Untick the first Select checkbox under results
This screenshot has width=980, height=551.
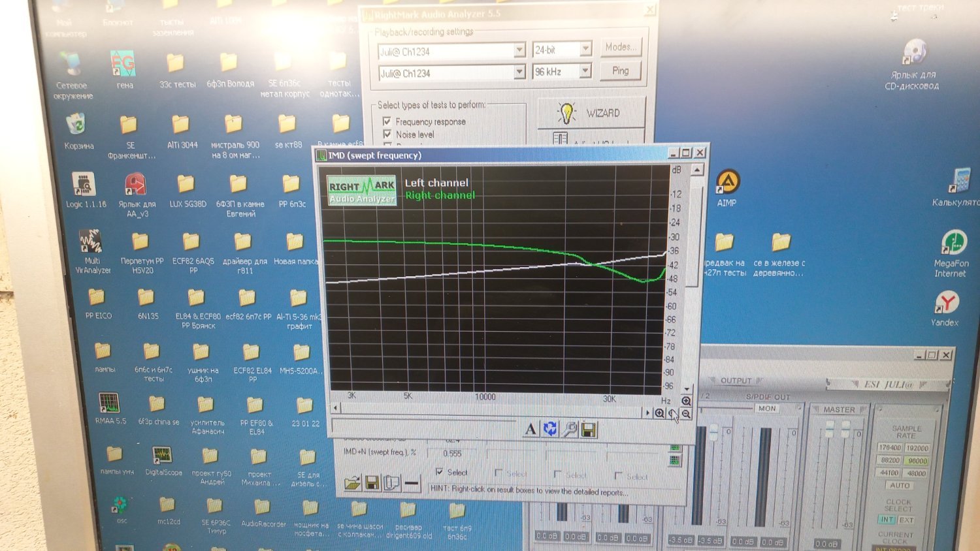pyautogui.click(x=439, y=472)
